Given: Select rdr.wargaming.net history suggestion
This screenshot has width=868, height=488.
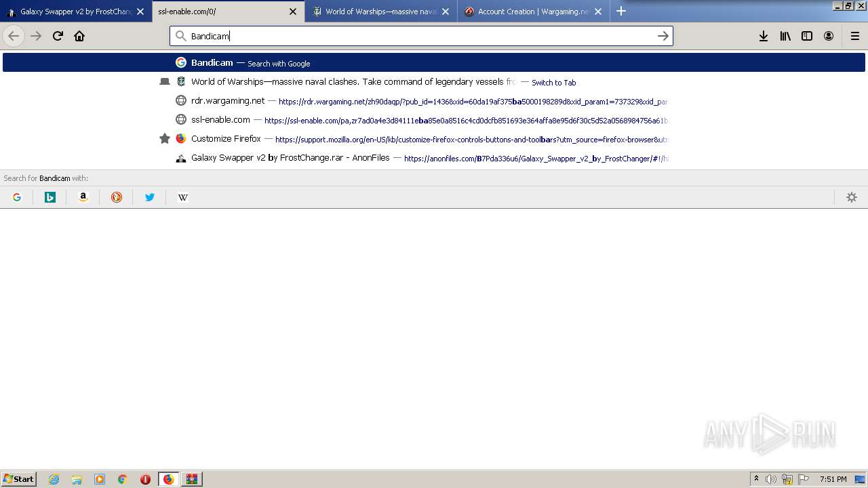Looking at the screenshot, I should [x=434, y=100].
